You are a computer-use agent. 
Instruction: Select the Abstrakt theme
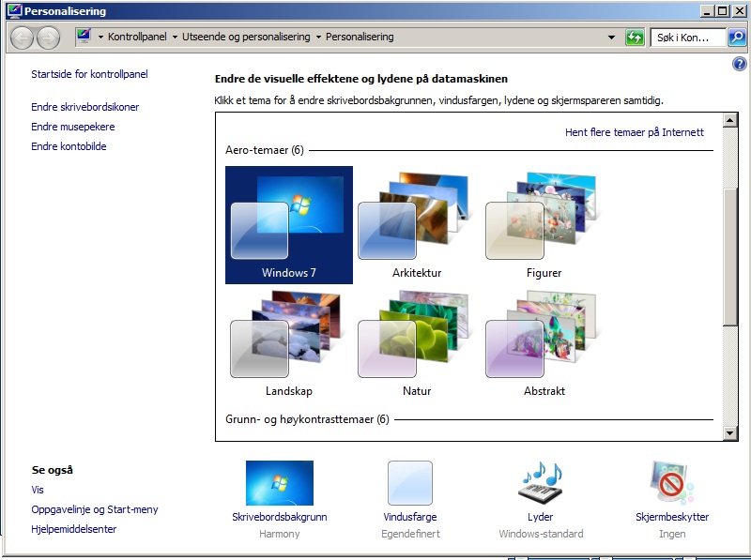[x=544, y=343]
